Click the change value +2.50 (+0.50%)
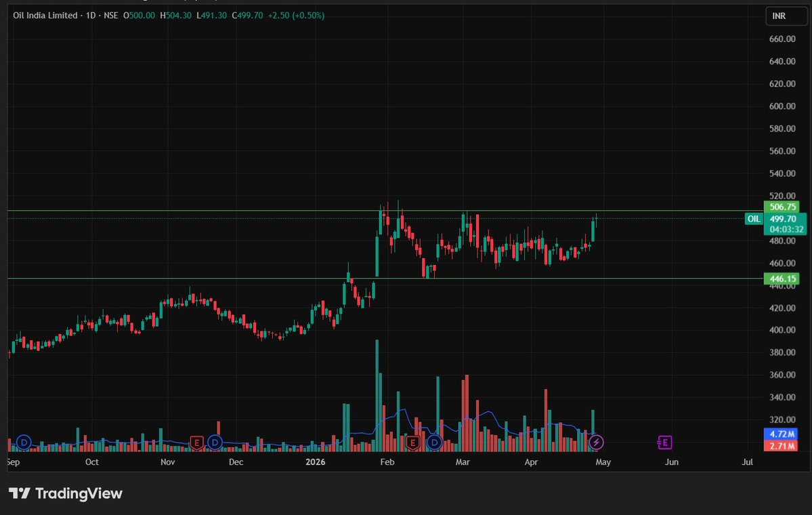812x515 pixels. (296, 16)
